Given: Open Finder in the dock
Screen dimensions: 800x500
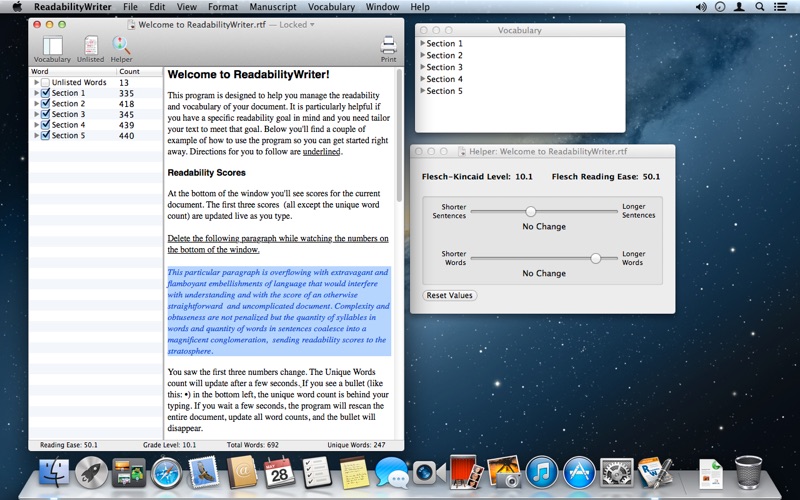Looking at the screenshot, I should 54,472.
